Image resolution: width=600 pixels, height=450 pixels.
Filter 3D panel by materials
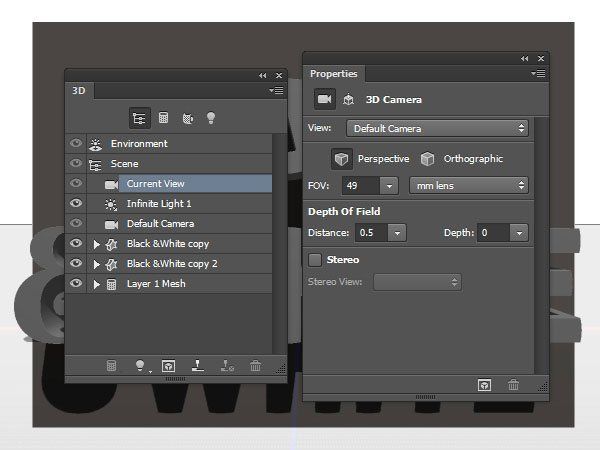tap(188, 118)
